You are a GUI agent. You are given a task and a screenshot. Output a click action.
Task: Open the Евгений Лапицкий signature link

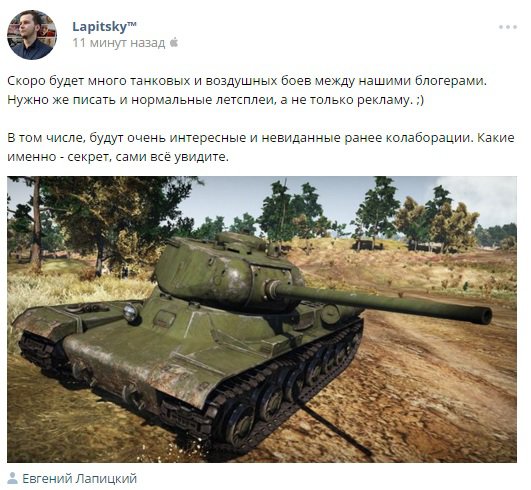80,478
